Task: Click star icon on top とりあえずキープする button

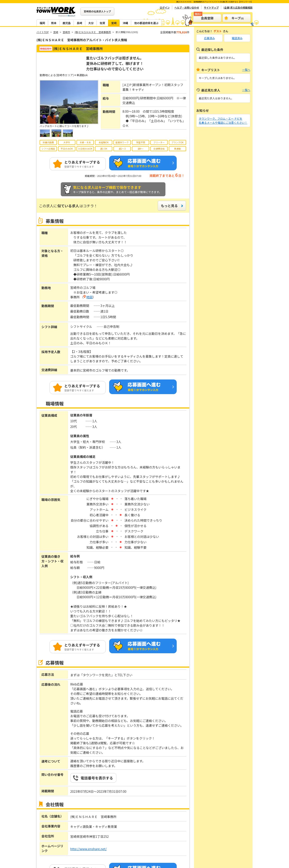Action: 58,164
